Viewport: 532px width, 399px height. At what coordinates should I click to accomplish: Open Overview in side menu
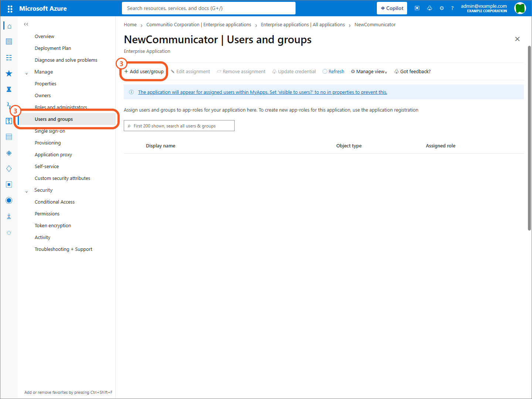(x=44, y=37)
